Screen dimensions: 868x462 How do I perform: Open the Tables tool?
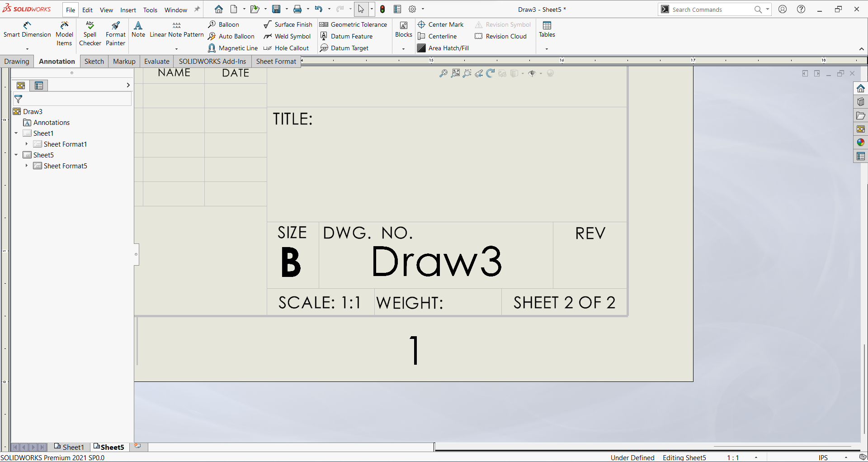click(x=547, y=30)
